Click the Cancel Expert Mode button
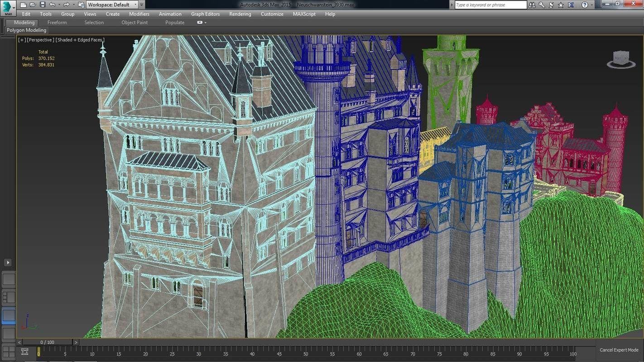The width and height of the screenshot is (644, 362). [619, 350]
